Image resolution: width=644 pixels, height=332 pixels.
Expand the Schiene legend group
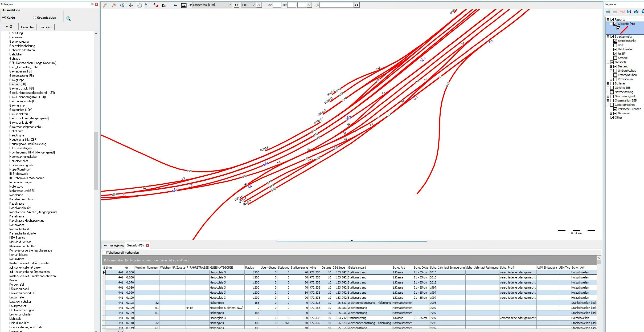pos(608,83)
